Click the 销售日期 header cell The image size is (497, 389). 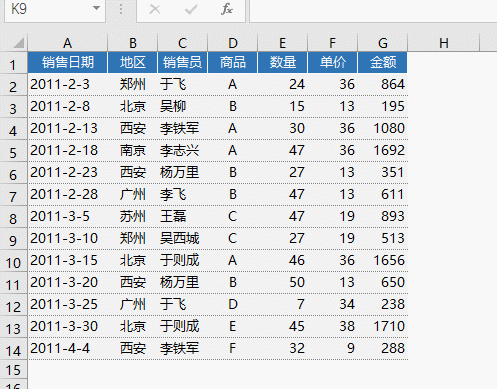(x=68, y=62)
